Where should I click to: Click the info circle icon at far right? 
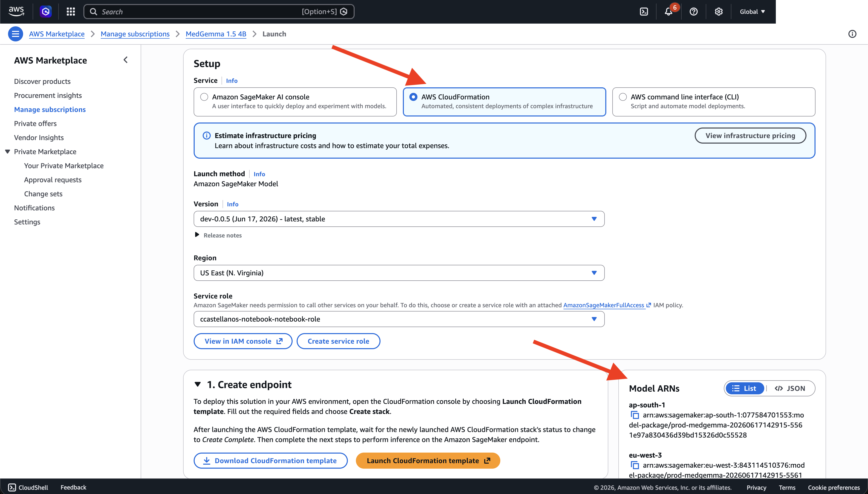click(852, 34)
